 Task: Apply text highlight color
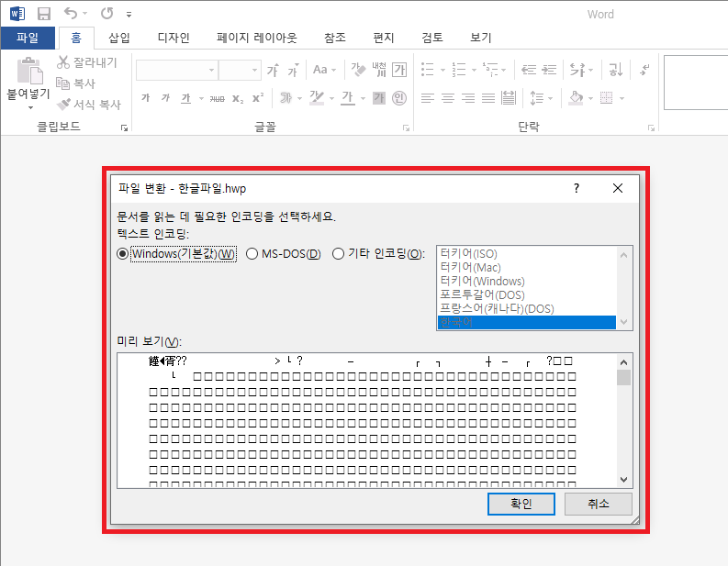point(317,98)
